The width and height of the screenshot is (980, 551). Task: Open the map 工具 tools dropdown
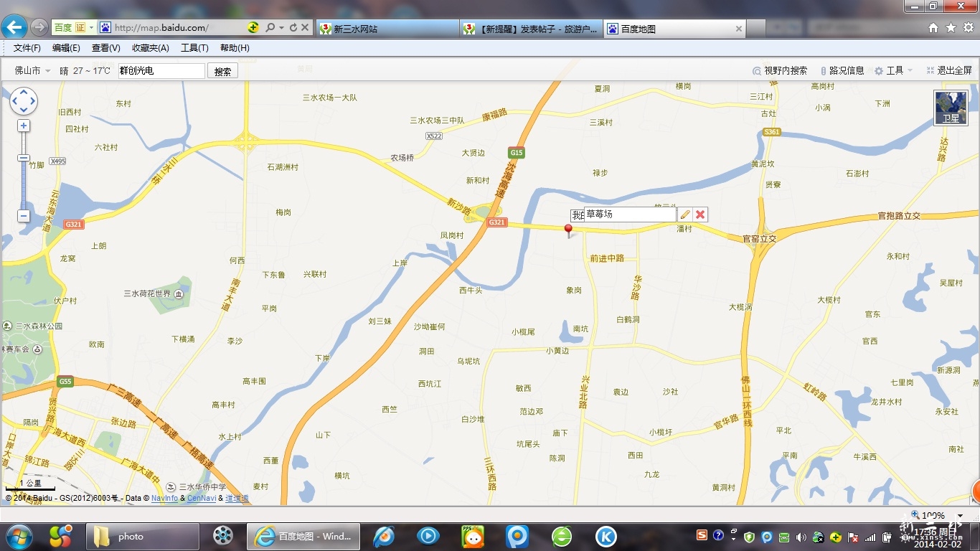coord(893,70)
